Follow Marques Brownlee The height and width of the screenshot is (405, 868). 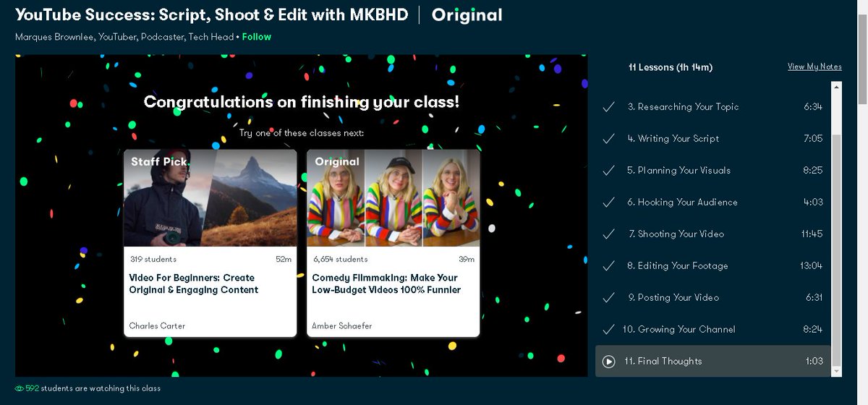[257, 37]
